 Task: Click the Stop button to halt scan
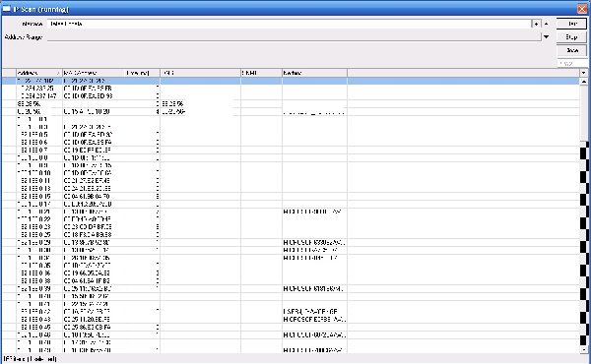point(571,36)
